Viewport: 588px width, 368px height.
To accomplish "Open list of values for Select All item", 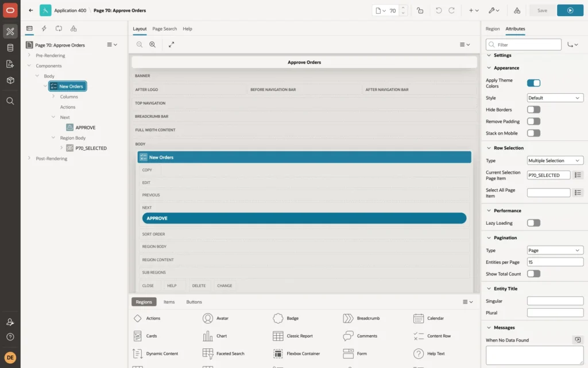I will point(578,193).
